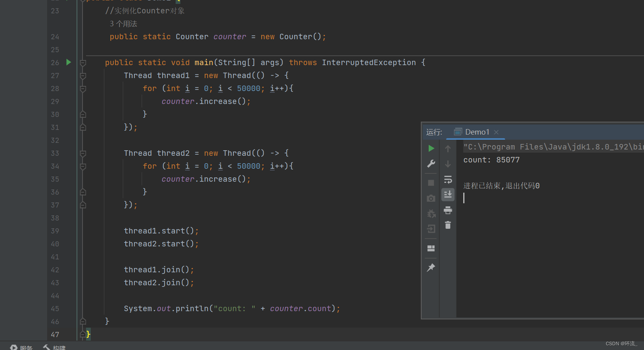Pin the Demo1 run tab

pos(431,268)
